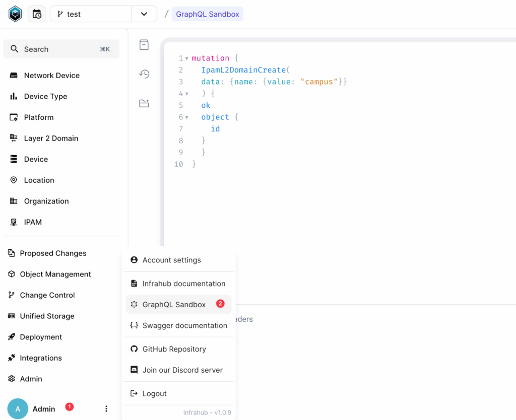Screen dimensions: 516x420
Task: Focus the Search input field
Action: [x=61, y=49]
